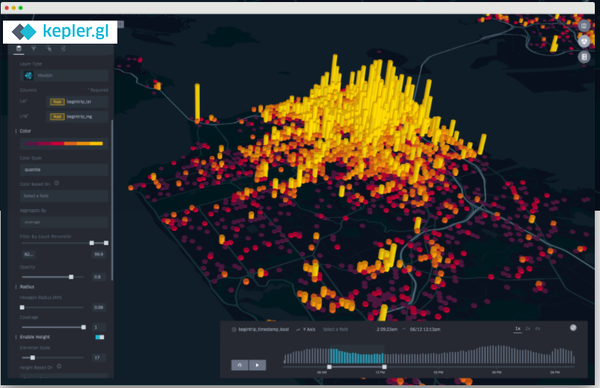The height and width of the screenshot is (388, 600).
Task: Open Lng column begintrip_lng selector
Action: 77,116
